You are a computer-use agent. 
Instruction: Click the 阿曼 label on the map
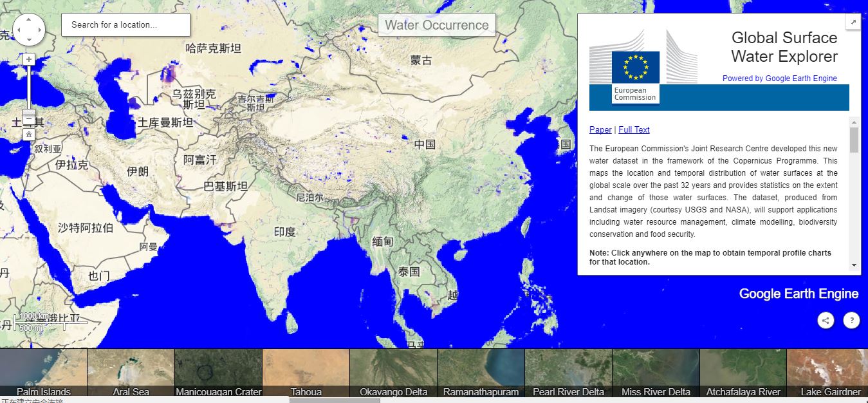tap(149, 247)
